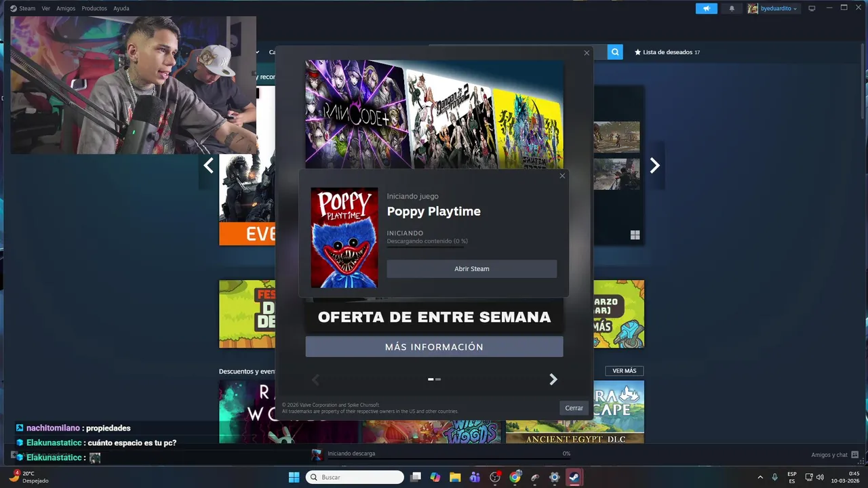Viewport: 868px width, 488px height.
Task: Open the Ancient Egypt DLC tile
Action: pos(575,412)
